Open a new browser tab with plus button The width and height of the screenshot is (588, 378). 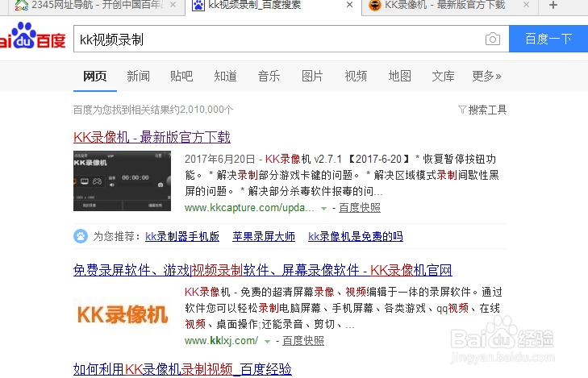(x=553, y=6)
